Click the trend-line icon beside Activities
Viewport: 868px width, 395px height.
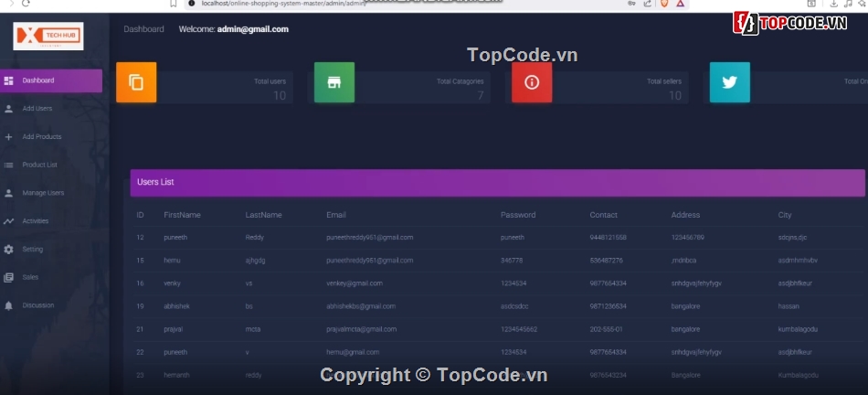click(8, 221)
